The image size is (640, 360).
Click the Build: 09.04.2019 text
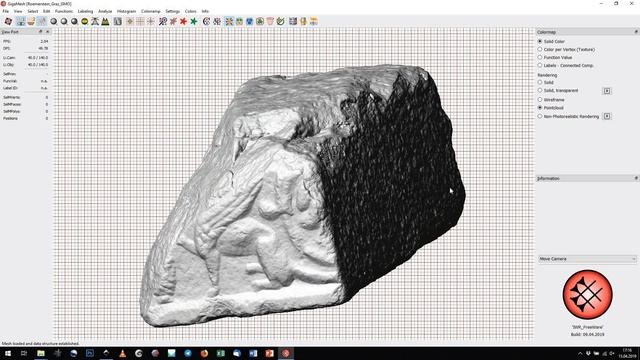pyautogui.click(x=587, y=334)
